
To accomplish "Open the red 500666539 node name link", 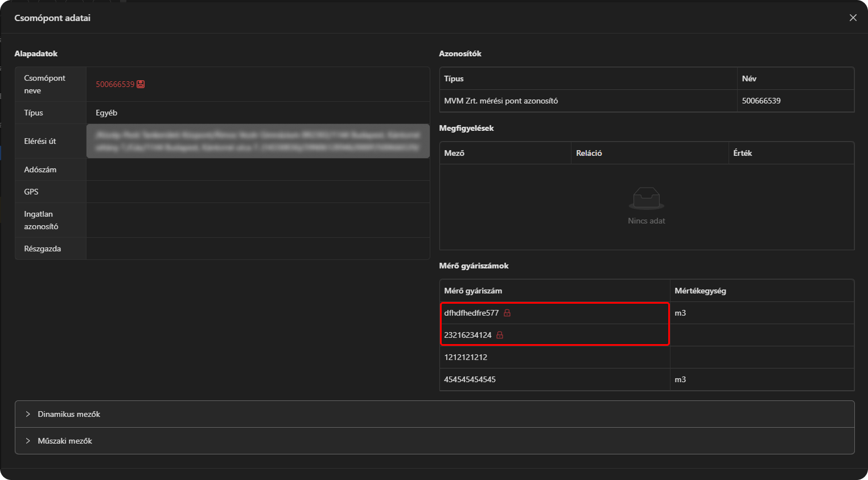I will point(114,84).
